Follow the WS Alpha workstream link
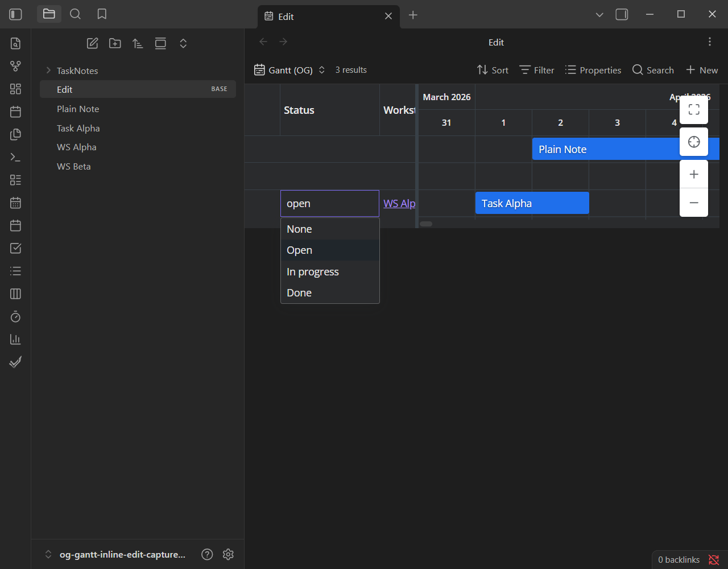The image size is (728, 569). point(399,203)
